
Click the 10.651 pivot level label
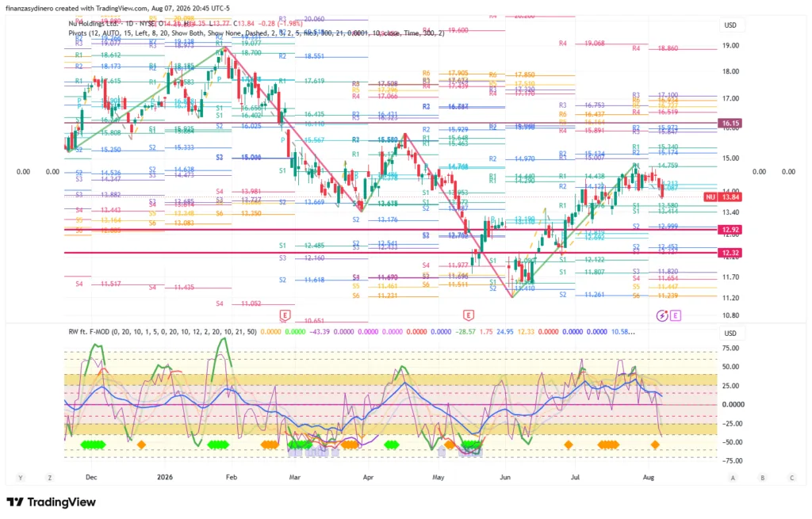[314, 321]
